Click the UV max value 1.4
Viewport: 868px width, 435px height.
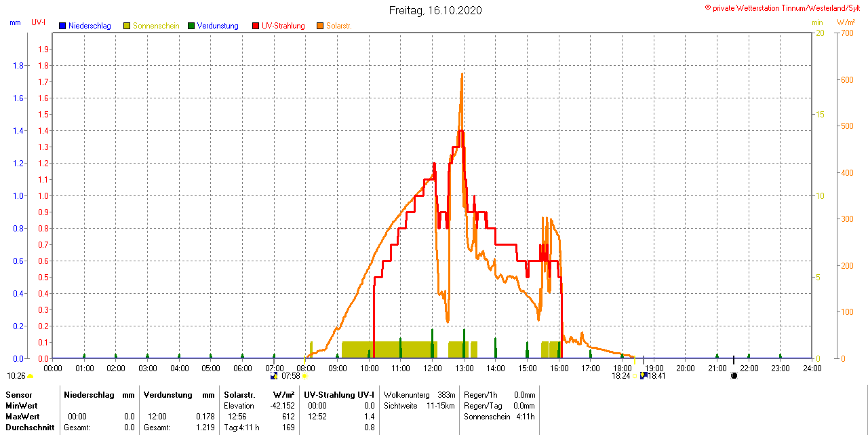pyautogui.click(x=370, y=416)
